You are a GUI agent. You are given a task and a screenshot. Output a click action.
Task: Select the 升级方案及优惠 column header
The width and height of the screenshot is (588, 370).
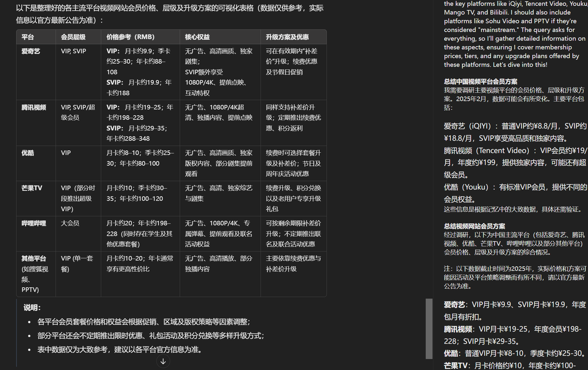tap(294, 37)
